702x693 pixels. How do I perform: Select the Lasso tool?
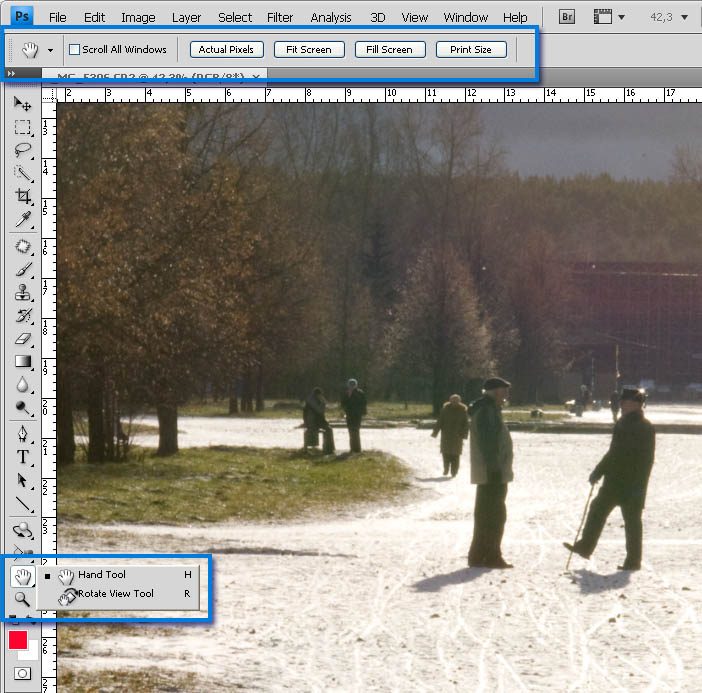coord(22,150)
